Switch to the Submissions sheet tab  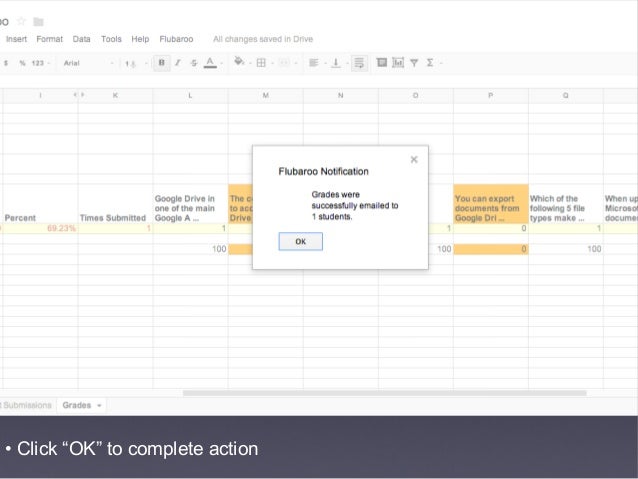click(26, 405)
